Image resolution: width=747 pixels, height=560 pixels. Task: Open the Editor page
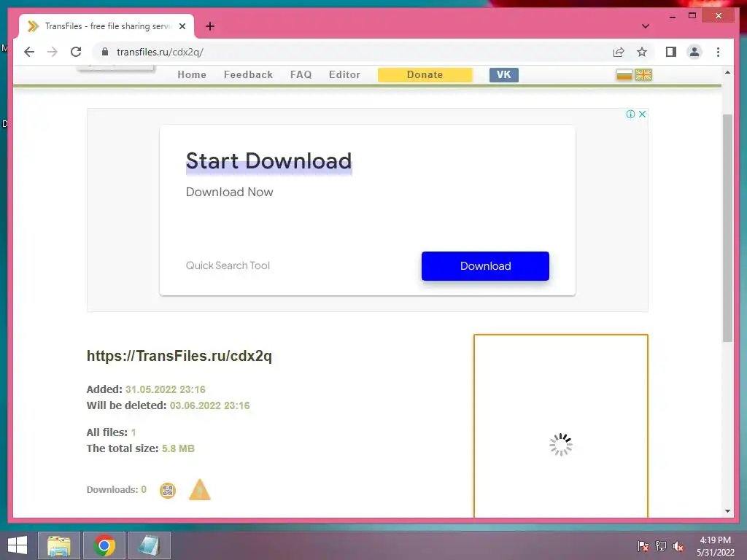coord(344,75)
